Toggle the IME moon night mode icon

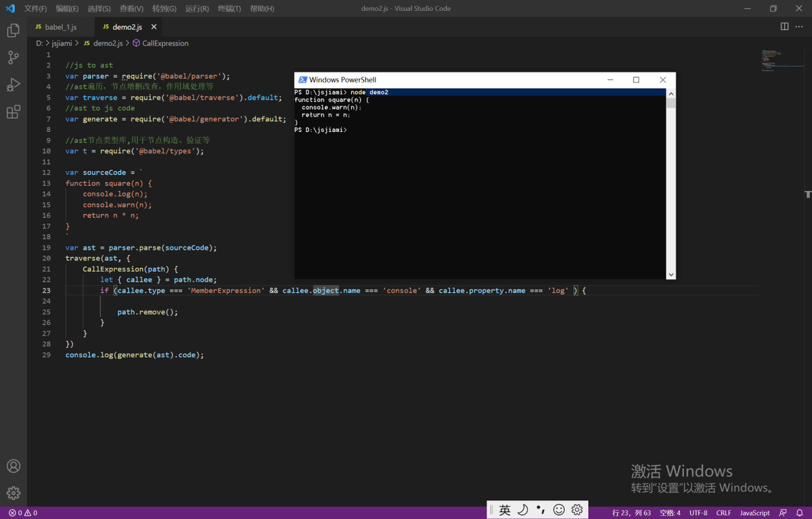tap(523, 510)
